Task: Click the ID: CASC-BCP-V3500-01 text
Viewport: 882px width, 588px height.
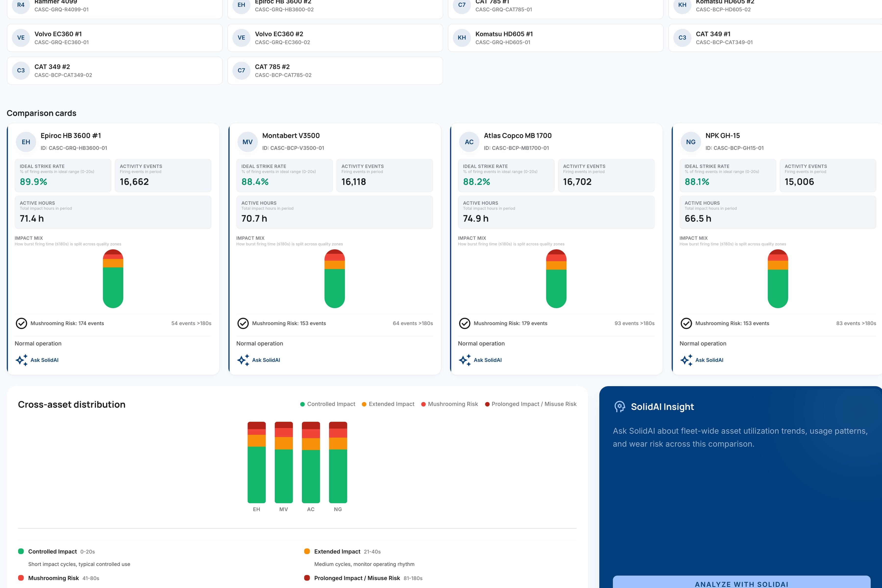Action: tap(293, 148)
